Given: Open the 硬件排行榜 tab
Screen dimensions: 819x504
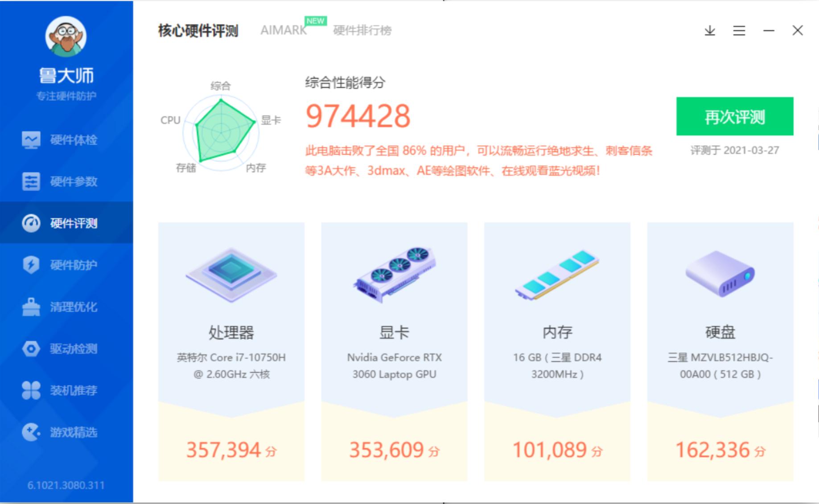Looking at the screenshot, I should click(362, 31).
